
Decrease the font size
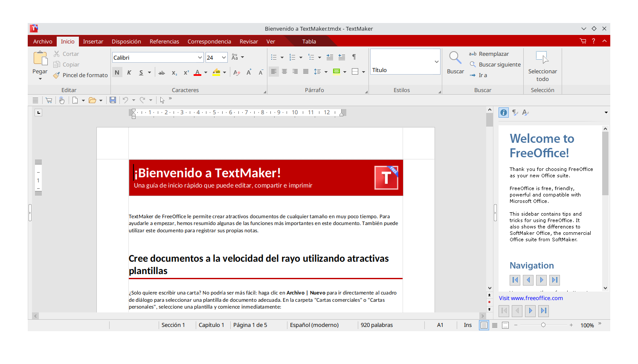(261, 72)
